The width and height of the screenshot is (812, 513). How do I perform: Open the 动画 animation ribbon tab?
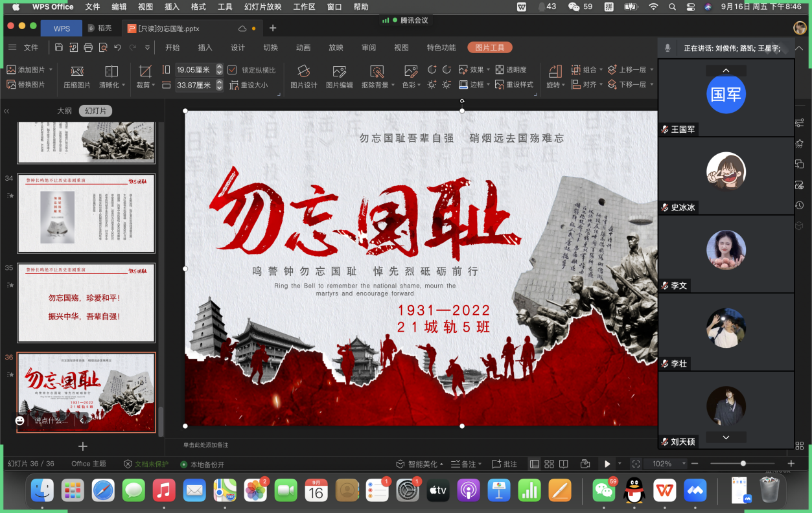(x=303, y=47)
